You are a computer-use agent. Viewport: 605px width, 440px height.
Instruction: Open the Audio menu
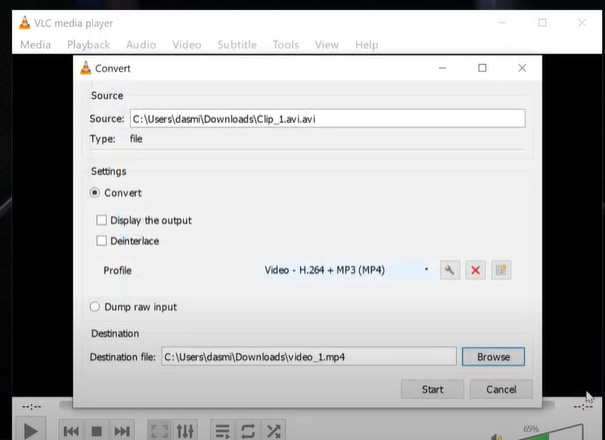141,45
